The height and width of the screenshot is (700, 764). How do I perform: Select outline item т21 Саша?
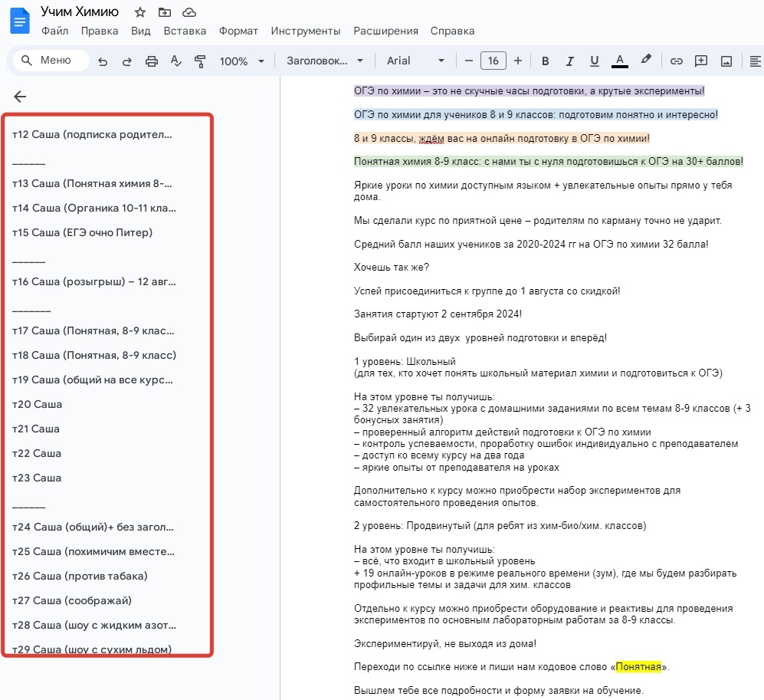36,429
